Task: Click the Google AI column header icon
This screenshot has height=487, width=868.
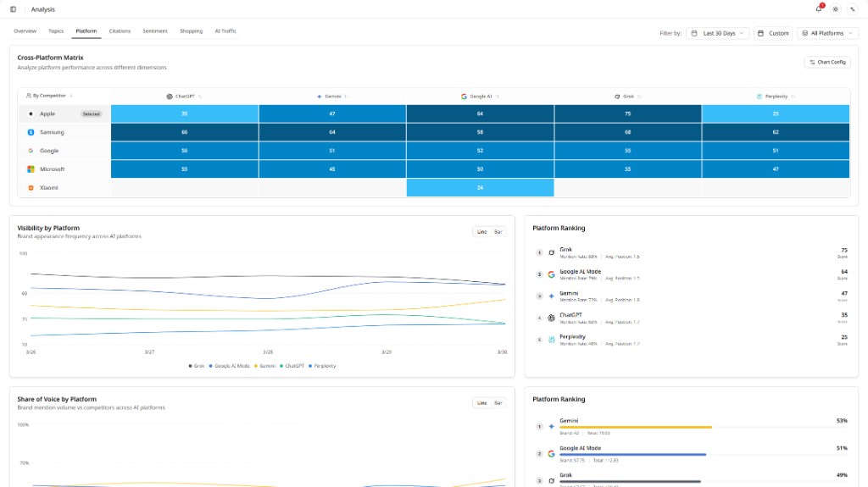Action: pos(464,97)
